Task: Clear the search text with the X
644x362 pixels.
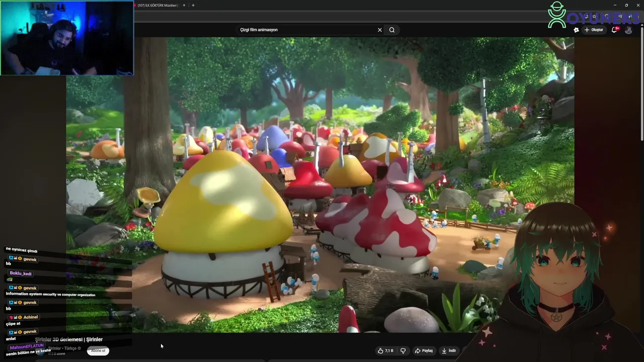Action: tap(380, 30)
